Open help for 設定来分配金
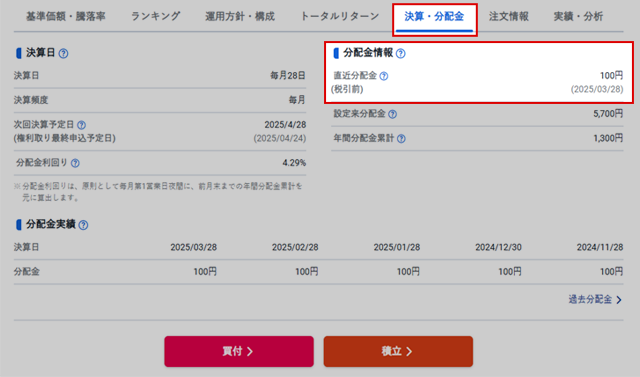Viewport: 640px width, 377px height. point(392,114)
